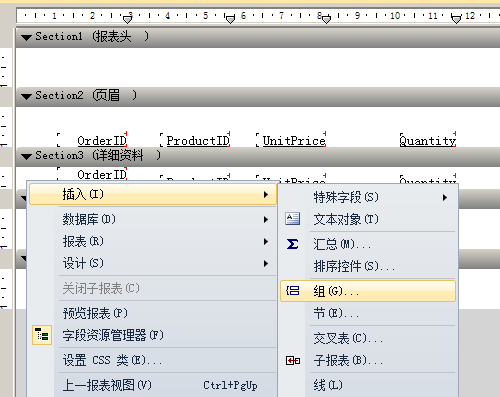This screenshot has height=397, width=500.
Task: Insert a 文本对象(T) from the submenu
Action: pos(368,219)
